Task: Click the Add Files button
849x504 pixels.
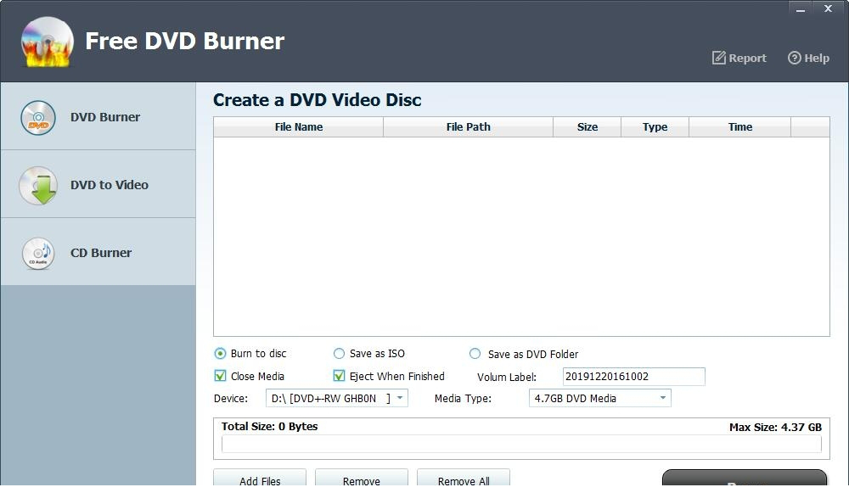Action: click(259, 481)
